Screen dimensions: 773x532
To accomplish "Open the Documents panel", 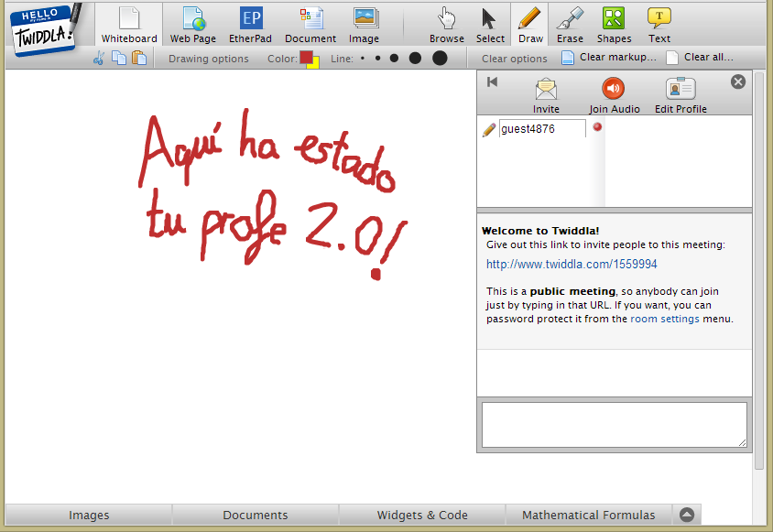I will tap(256, 515).
